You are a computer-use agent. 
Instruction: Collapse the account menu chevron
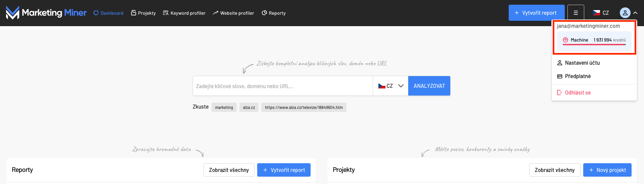coord(635,13)
